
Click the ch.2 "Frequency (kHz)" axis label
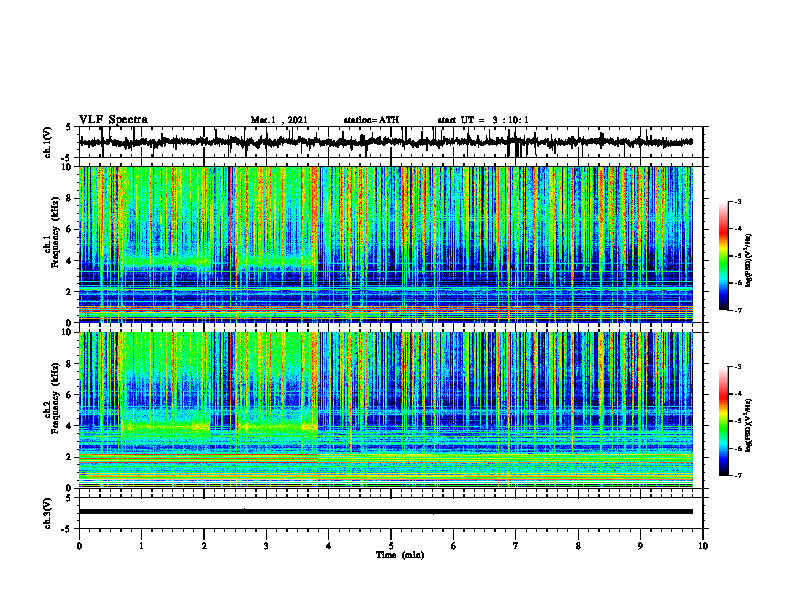[x=55, y=398]
